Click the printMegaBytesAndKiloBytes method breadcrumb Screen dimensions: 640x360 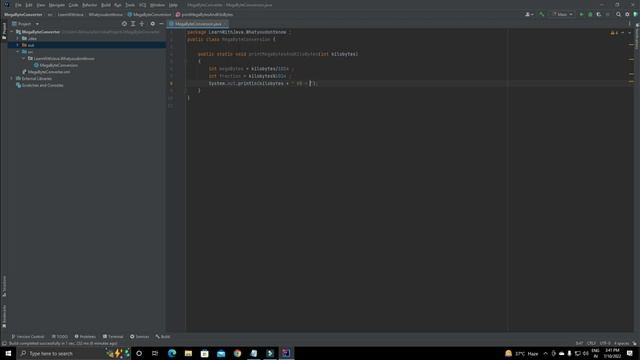click(x=204, y=14)
